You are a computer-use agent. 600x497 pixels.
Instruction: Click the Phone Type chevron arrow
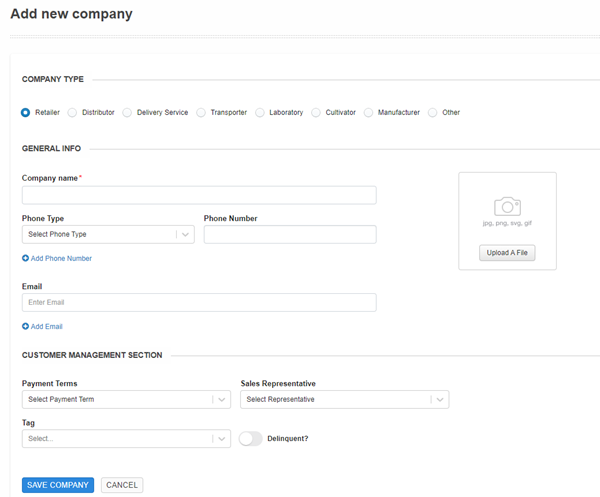coord(185,235)
